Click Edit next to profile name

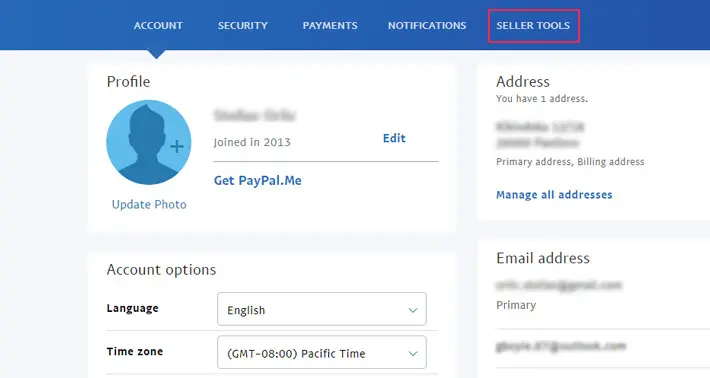click(394, 138)
